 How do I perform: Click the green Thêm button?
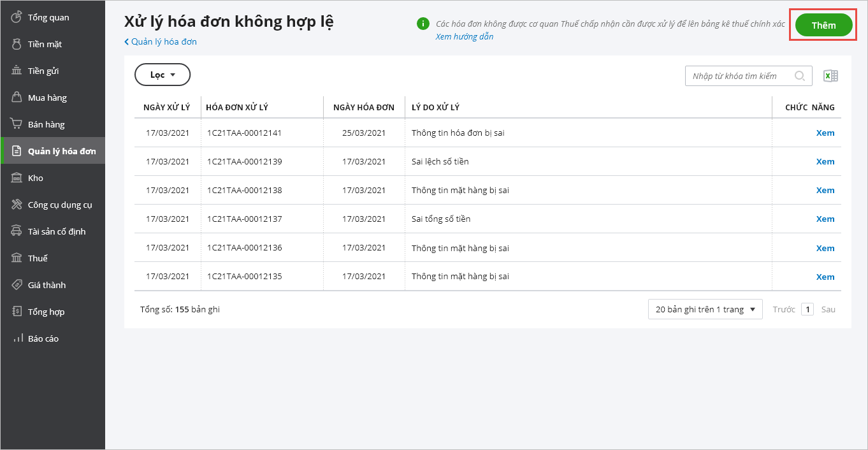click(824, 25)
